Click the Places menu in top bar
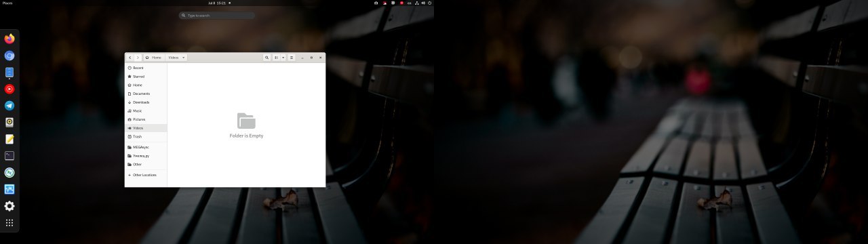 click(x=7, y=3)
